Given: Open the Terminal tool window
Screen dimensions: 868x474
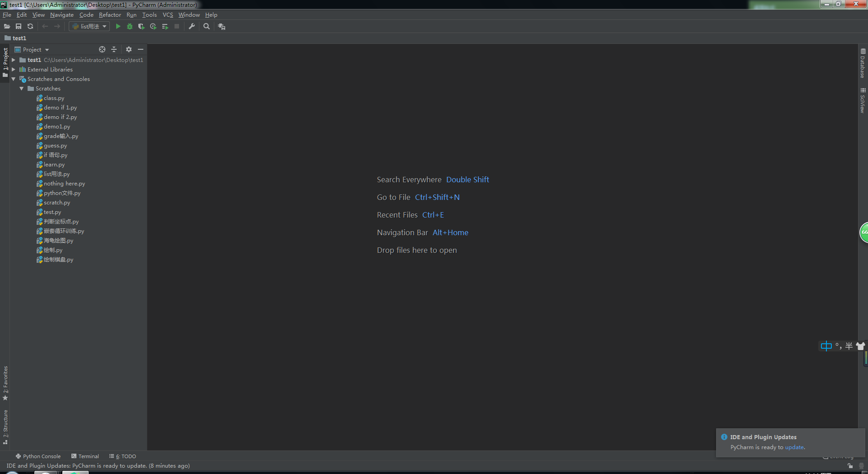Looking at the screenshot, I should (x=85, y=456).
